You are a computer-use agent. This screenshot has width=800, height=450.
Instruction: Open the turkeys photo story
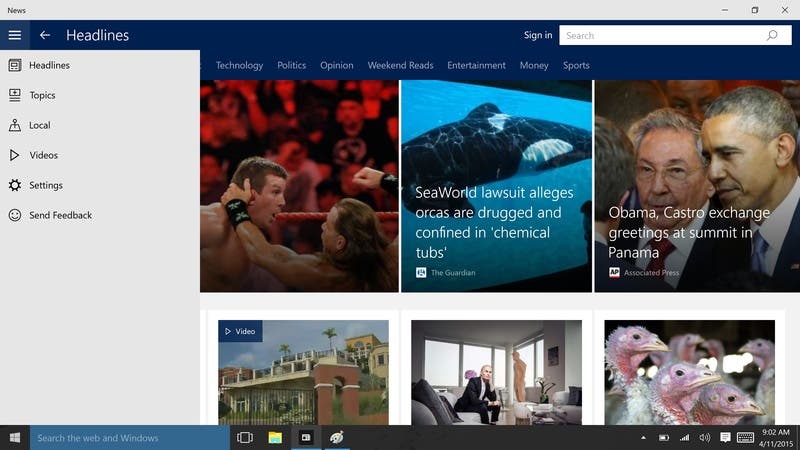coord(689,372)
